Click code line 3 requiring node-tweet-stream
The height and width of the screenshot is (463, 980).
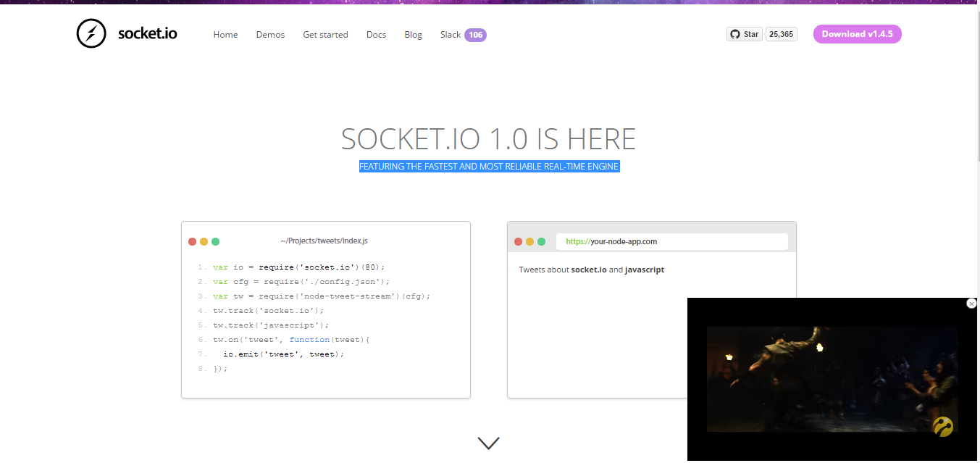[322, 296]
